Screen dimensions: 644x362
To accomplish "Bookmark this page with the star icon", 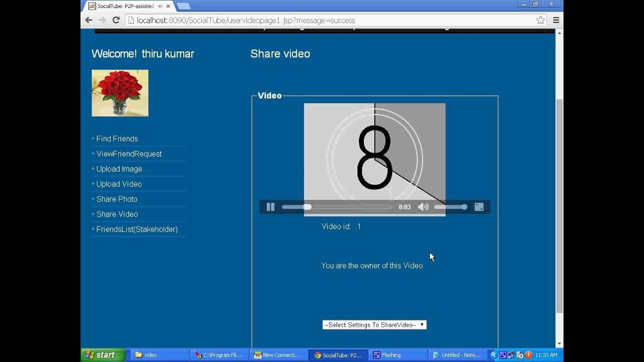I will click(x=541, y=20).
